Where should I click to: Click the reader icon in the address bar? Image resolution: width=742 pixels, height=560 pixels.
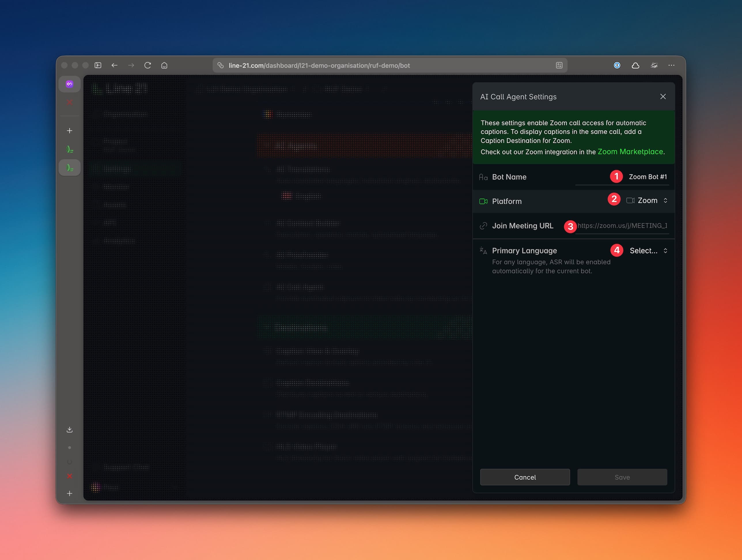click(559, 65)
